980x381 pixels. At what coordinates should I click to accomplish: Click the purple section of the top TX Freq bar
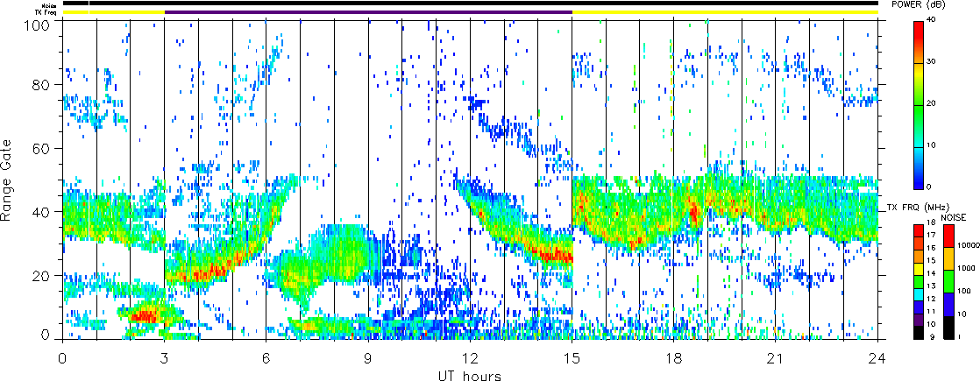pos(368,12)
